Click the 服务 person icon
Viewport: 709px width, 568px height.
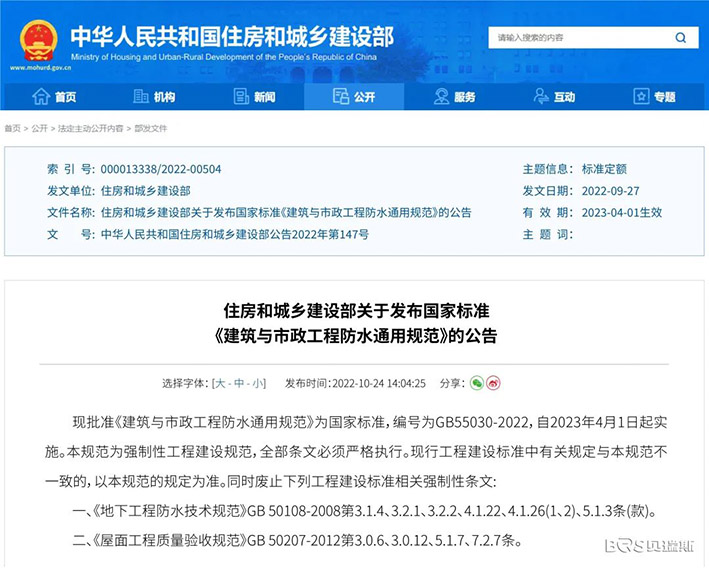(441, 97)
